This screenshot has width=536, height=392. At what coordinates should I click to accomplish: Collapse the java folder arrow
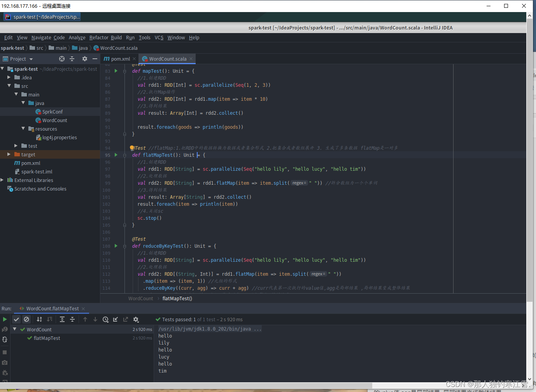[23, 103]
